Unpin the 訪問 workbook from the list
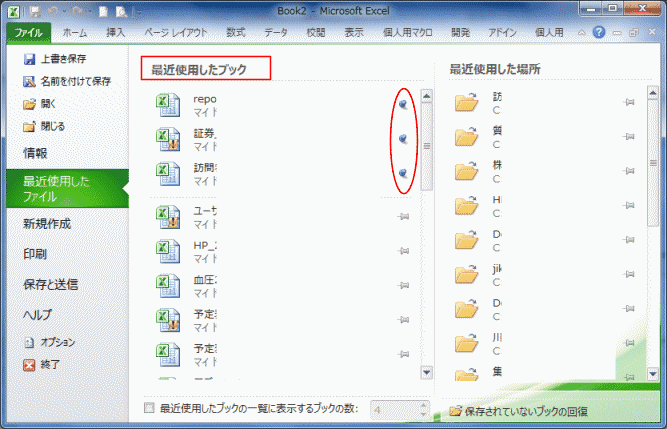 (403, 173)
